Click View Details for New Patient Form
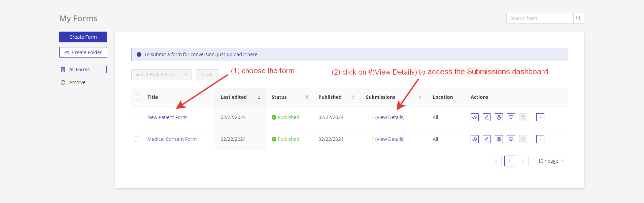 [390, 117]
